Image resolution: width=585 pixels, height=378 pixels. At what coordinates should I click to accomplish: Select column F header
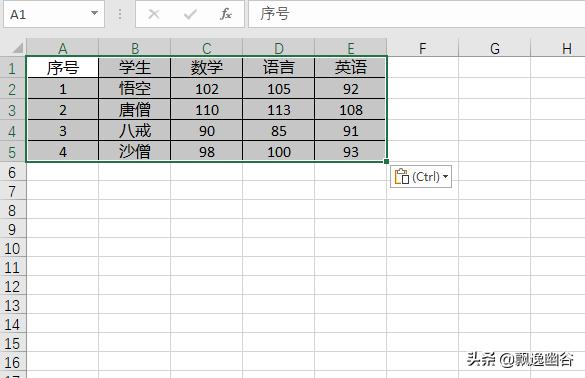click(x=422, y=48)
